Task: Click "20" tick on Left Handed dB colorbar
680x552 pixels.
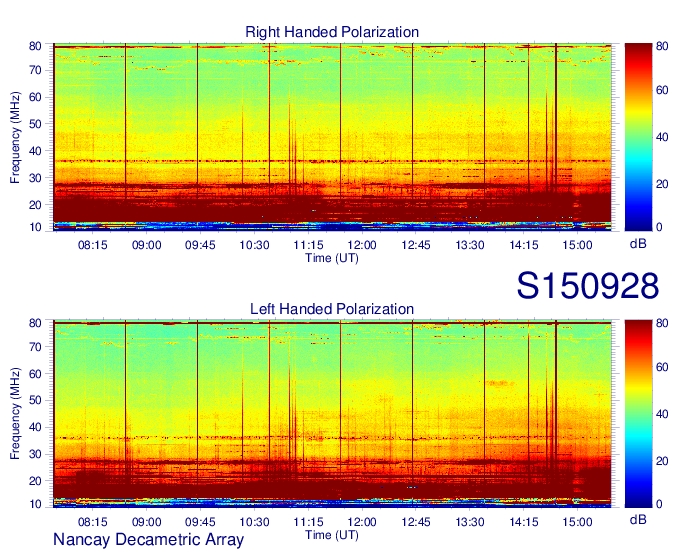Action: 662,461
